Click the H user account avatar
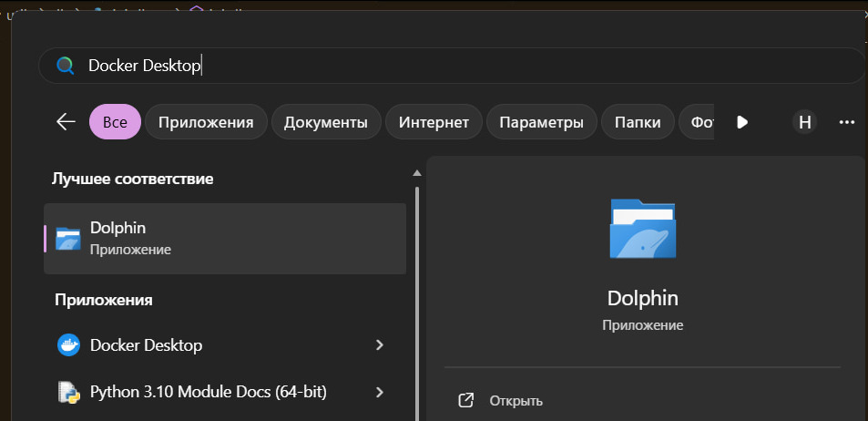This screenshot has width=868, height=421. coord(803,122)
